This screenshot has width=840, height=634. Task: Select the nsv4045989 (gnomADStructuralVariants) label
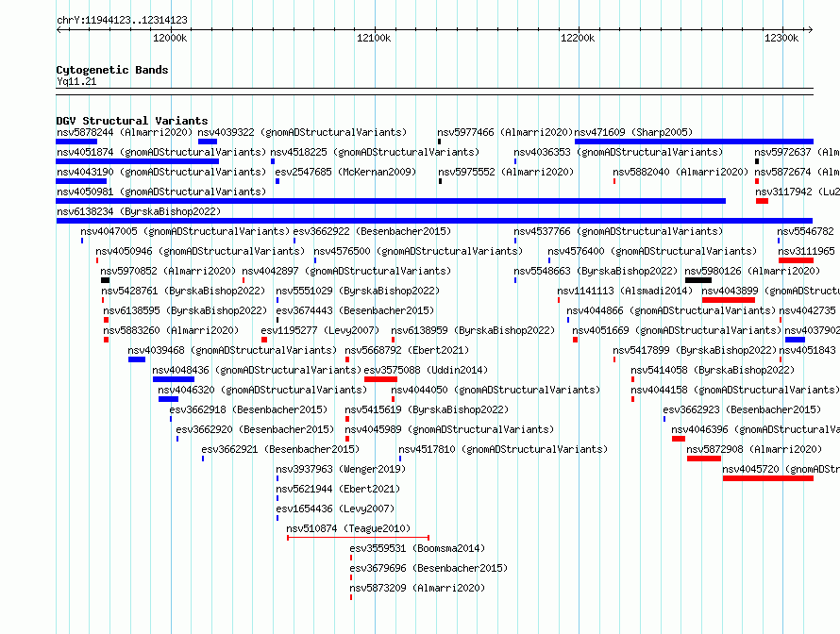(449, 429)
